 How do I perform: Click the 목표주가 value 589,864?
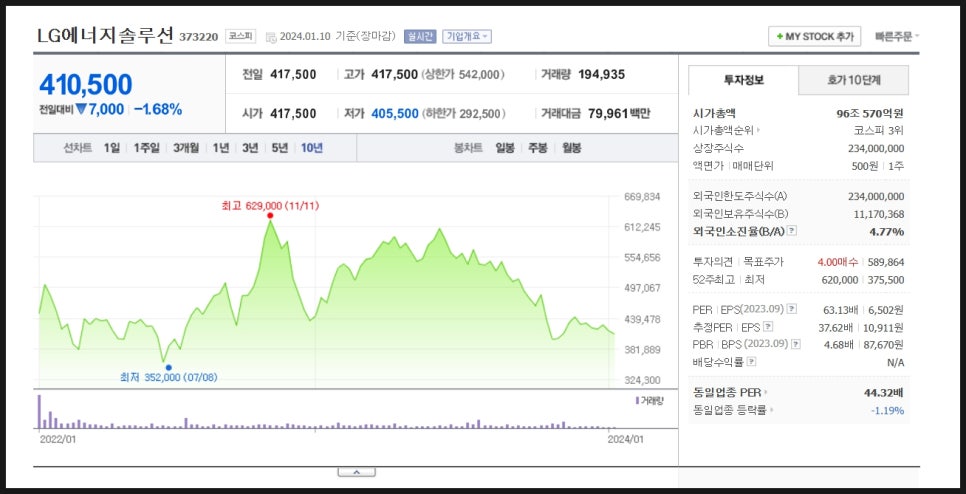[x=886, y=262]
